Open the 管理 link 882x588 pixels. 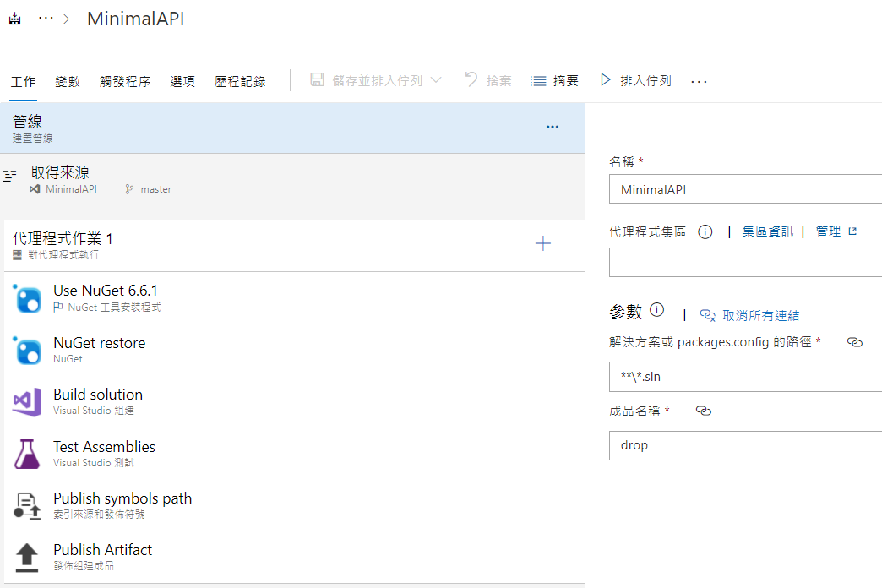pos(828,231)
